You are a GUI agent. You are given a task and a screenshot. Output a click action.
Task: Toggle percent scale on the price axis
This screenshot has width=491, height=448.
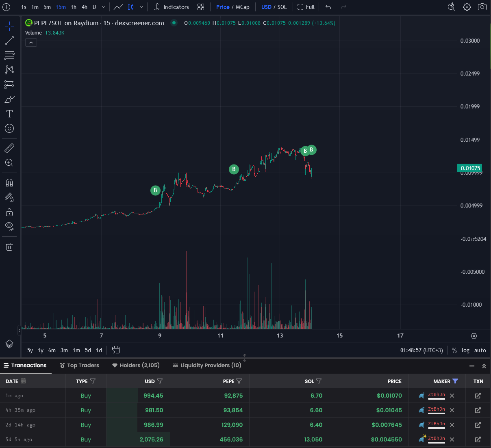(454, 350)
